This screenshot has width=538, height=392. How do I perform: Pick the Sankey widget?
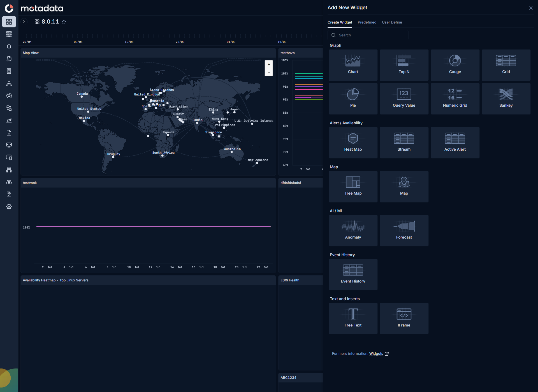pyautogui.click(x=506, y=99)
